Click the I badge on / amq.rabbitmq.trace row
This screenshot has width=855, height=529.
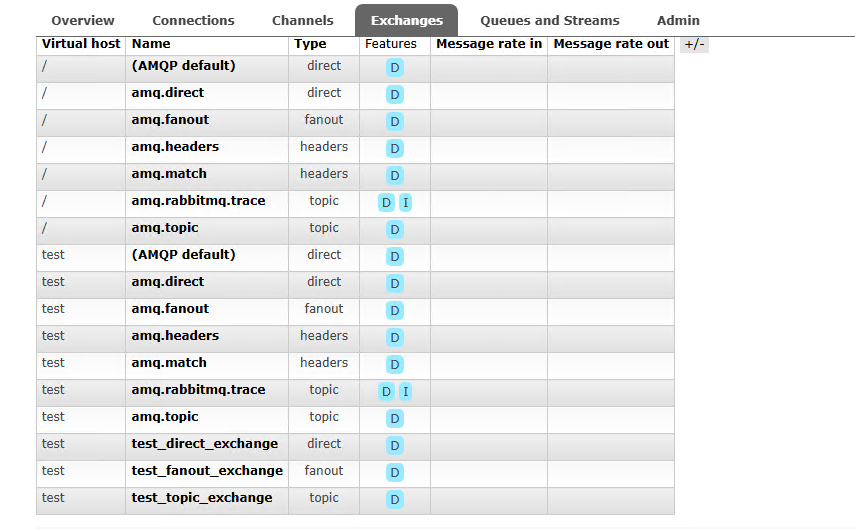coord(405,203)
